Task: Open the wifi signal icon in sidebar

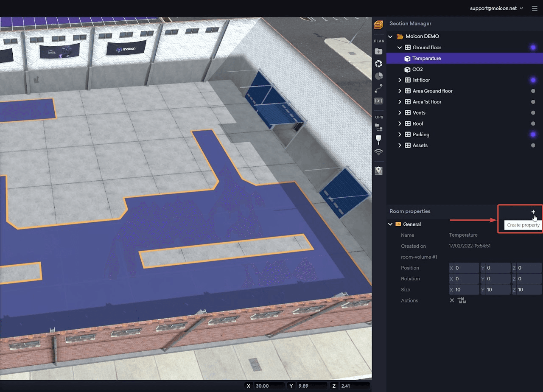Action: [378, 152]
